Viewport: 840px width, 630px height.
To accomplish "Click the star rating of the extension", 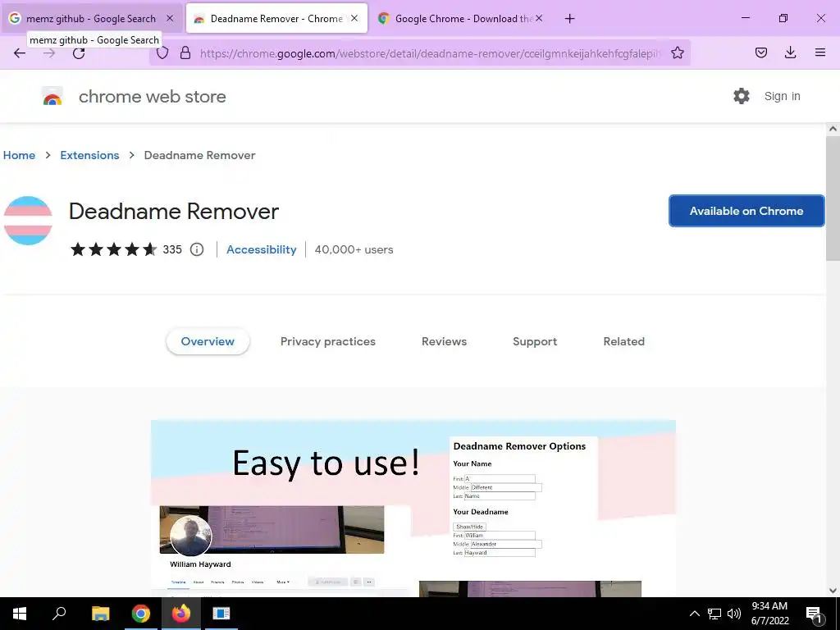I will (113, 249).
